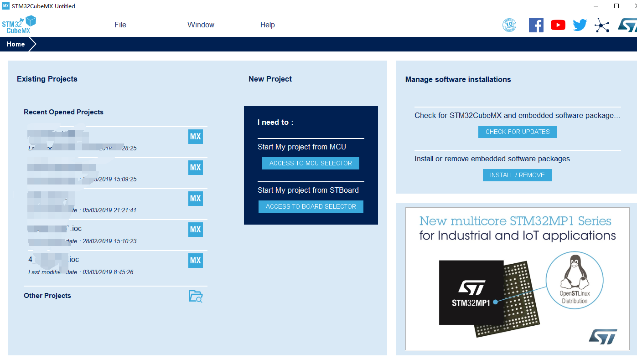
Task: Open the ST Twitter icon
Action: click(x=580, y=25)
